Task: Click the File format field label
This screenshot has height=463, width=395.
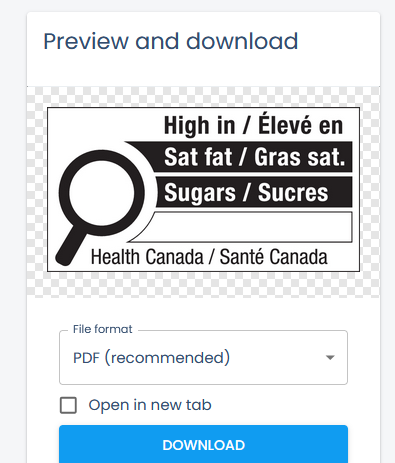Action: (x=102, y=329)
